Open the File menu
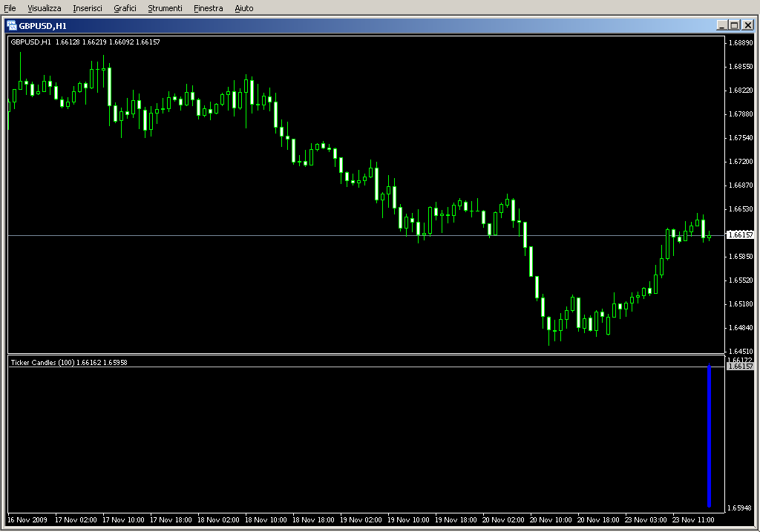This screenshot has height=532, width=760. [x=10, y=8]
